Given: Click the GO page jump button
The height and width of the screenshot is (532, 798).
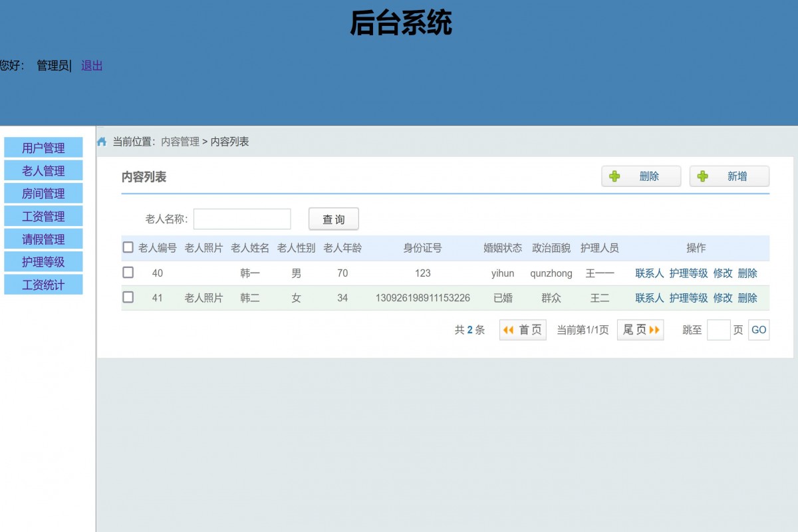Looking at the screenshot, I should pyautogui.click(x=758, y=329).
